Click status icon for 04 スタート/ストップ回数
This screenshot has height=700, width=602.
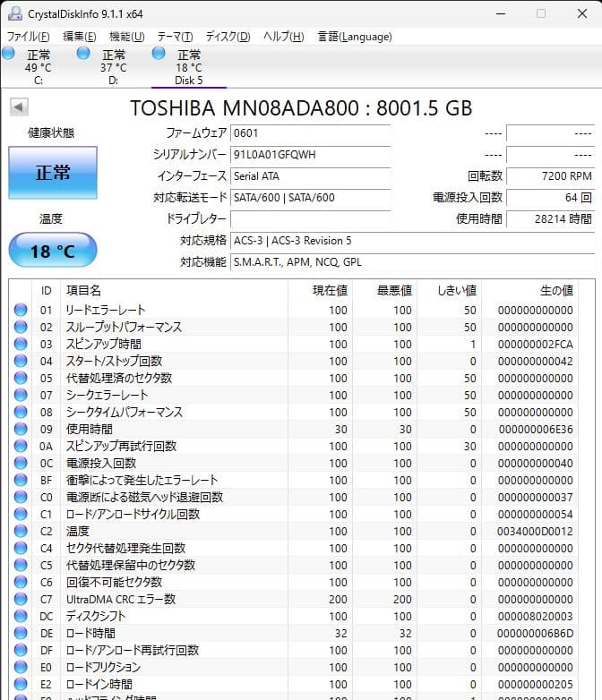21,361
